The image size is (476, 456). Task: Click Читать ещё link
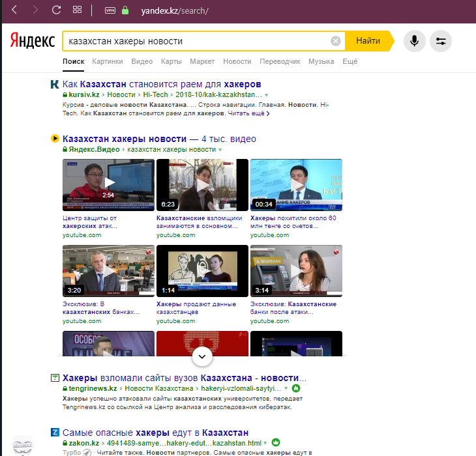pyautogui.click(x=248, y=113)
